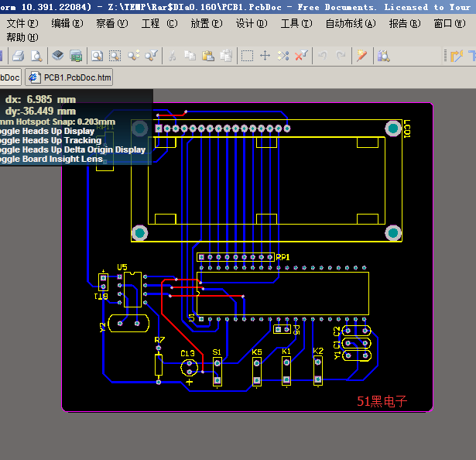Select the S1 switch label

pos(217,352)
